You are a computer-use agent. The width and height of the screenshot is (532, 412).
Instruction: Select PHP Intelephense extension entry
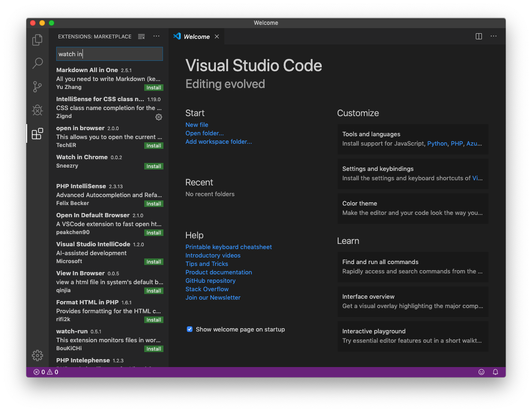(109, 361)
